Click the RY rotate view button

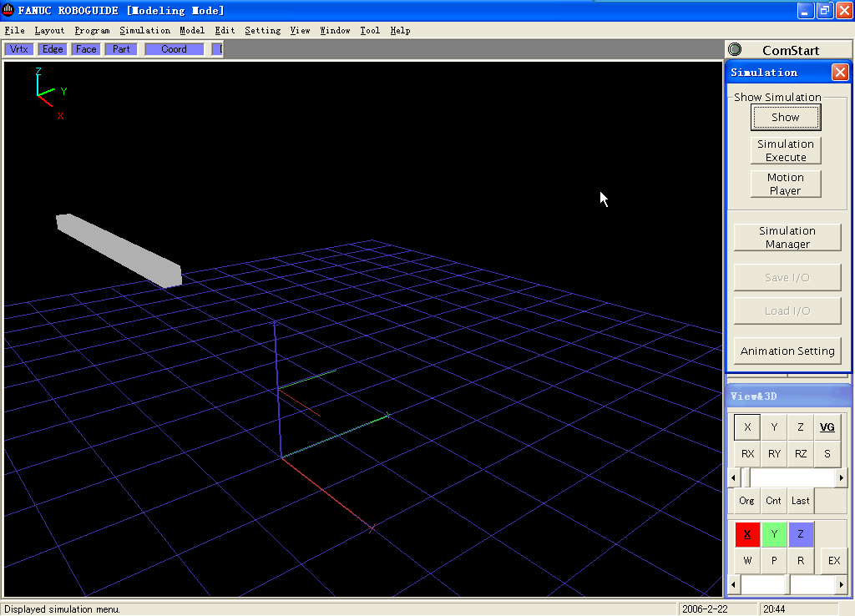tap(774, 453)
